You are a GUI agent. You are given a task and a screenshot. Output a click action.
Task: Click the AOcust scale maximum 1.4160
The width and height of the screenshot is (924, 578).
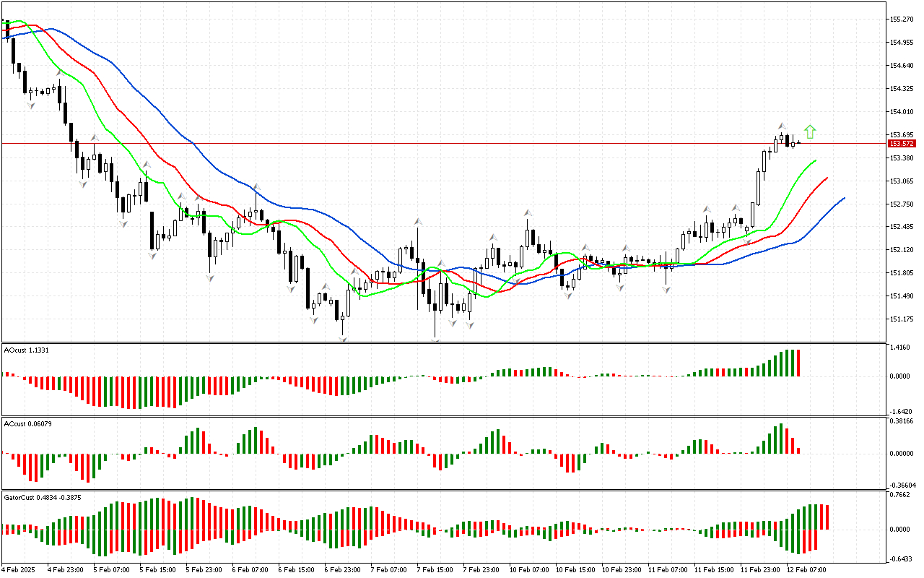click(x=900, y=348)
